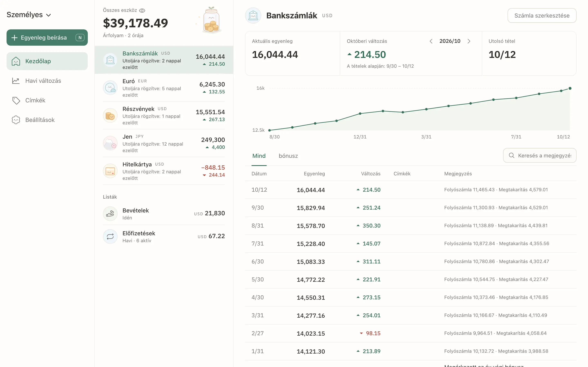Image resolution: width=588 pixels, height=367 pixels.
Task: Click the last chart data point 10/12
Action: [x=570, y=88]
